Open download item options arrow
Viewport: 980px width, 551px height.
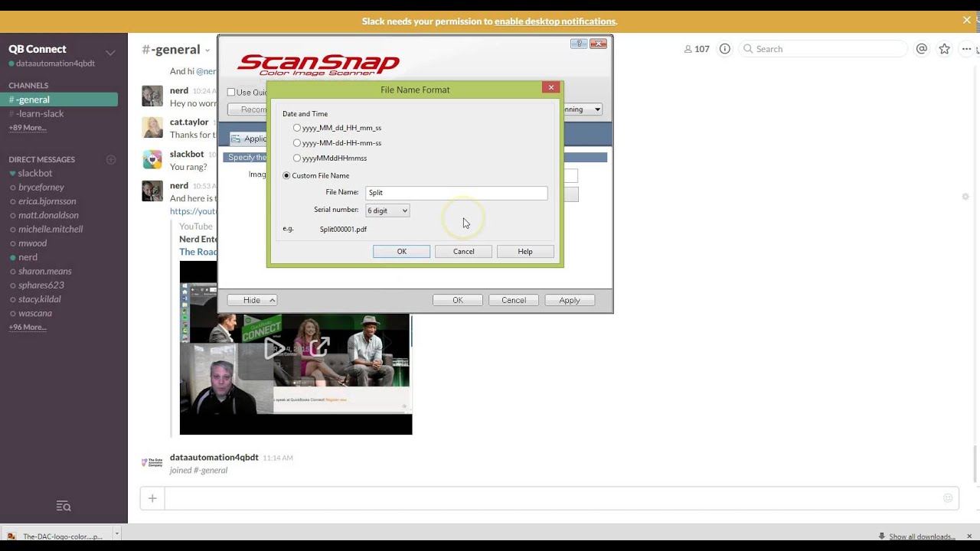(x=116, y=535)
